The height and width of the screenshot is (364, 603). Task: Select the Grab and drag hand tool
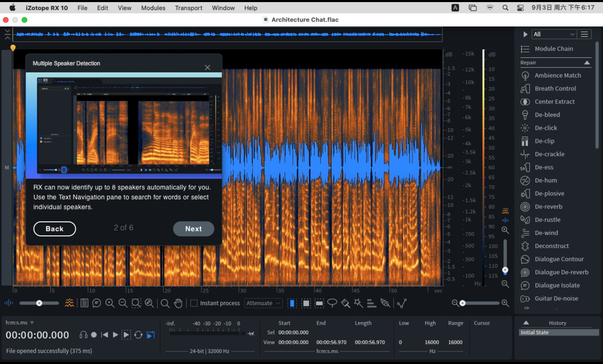178,303
